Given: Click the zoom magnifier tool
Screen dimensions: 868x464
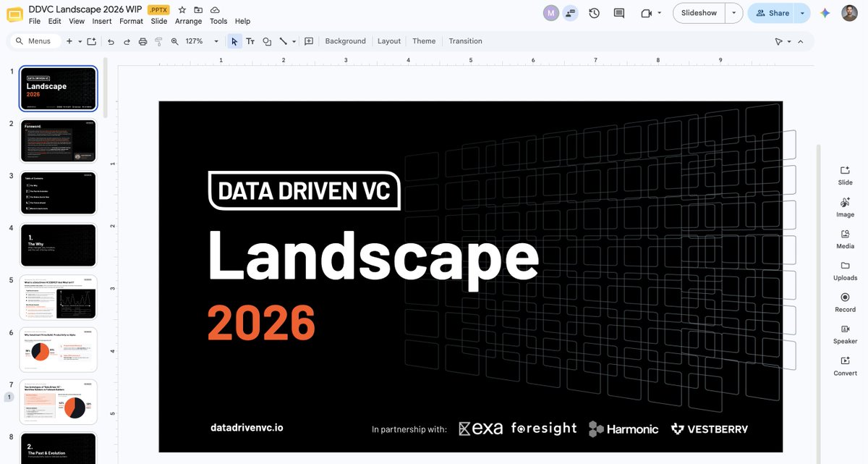Looking at the screenshot, I should click(174, 41).
